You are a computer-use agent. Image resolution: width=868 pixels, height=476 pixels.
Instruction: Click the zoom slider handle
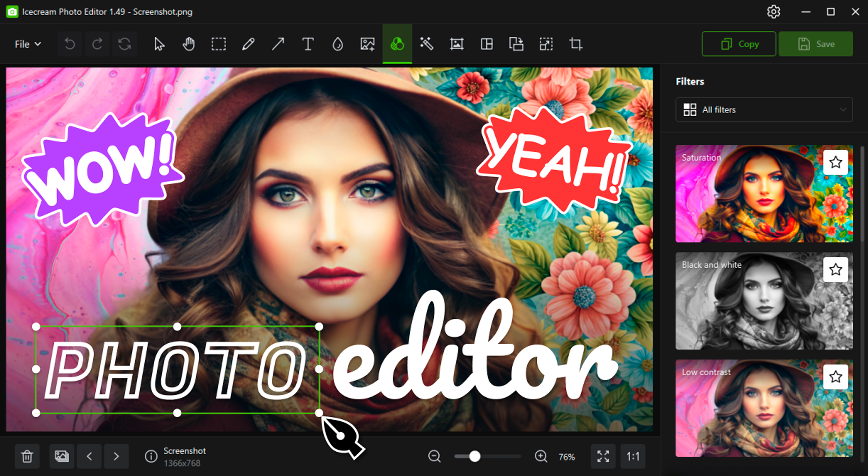(x=475, y=456)
